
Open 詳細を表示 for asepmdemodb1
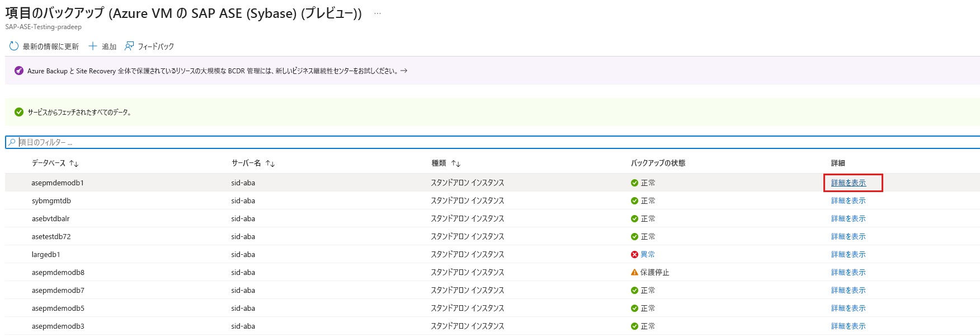[x=849, y=183]
